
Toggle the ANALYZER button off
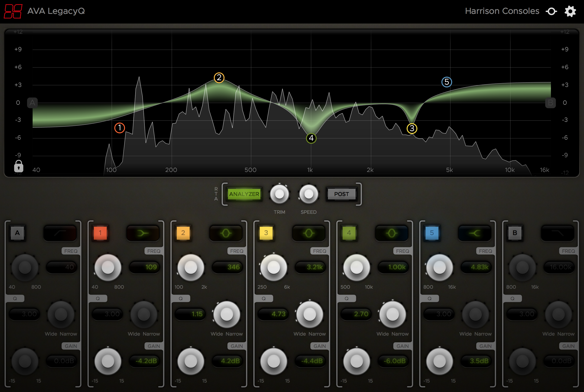[x=244, y=194]
